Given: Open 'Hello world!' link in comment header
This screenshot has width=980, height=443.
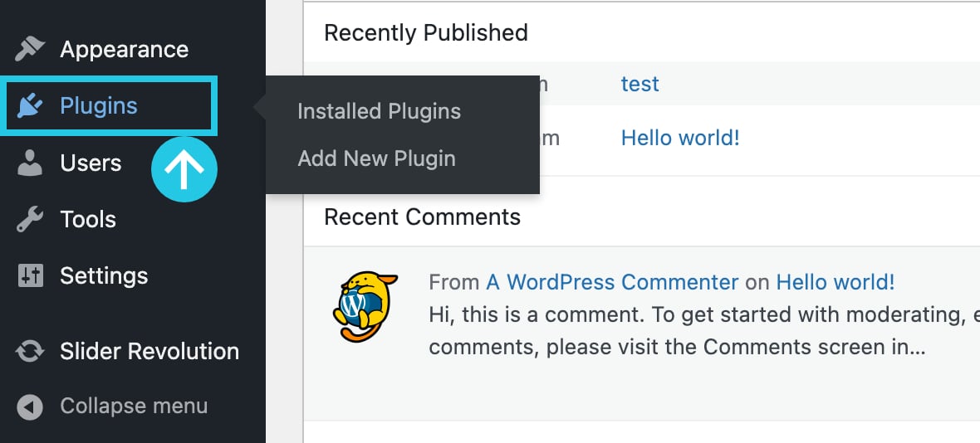Looking at the screenshot, I should click(x=835, y=282).
